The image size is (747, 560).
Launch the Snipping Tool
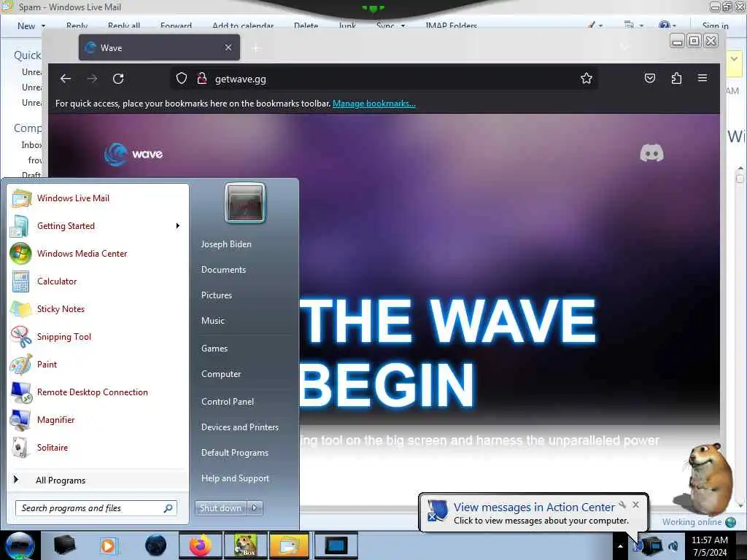[98, 337]
